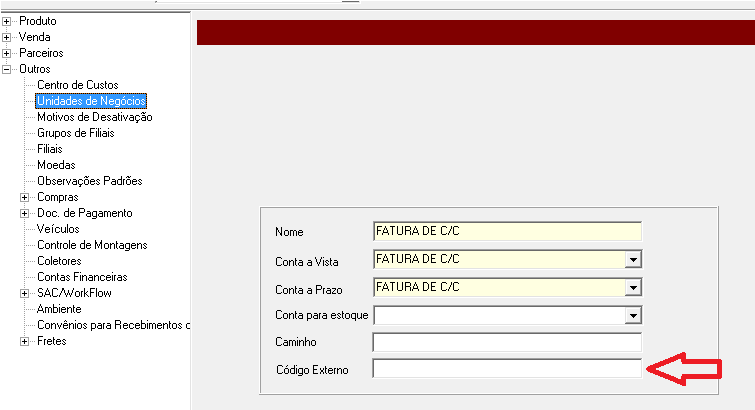Expand the Parceiros tree node
The height and width of the screenshot is (410, 755).
click(x=7, y=53)
